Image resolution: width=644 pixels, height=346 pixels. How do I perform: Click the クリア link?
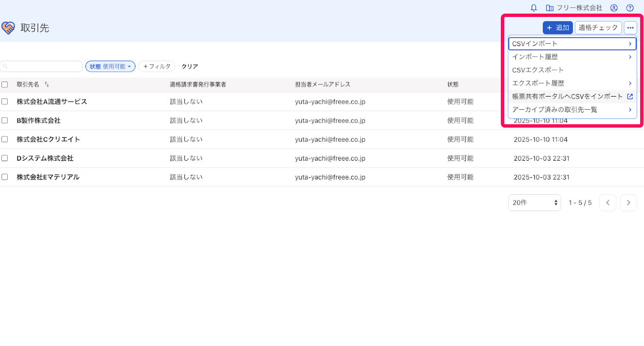pos(189,66)
